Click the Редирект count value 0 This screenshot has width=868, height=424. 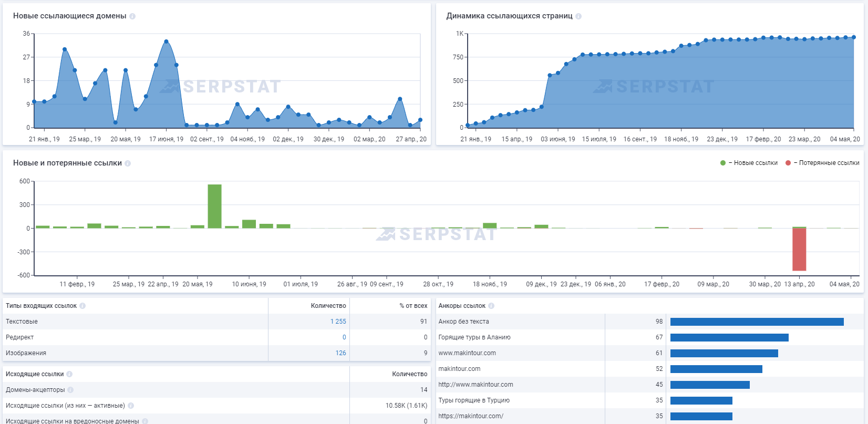tap(344, 337)
